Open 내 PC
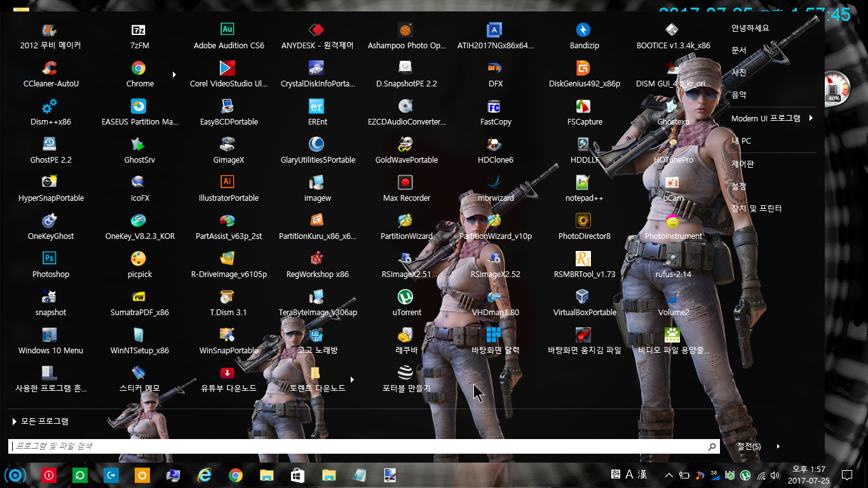The height and width of the screenshot is (488, 868). 741,141
